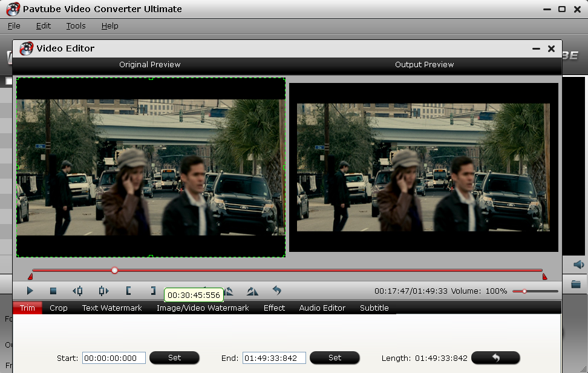Switch to the Crop tab
Image resolution: width=588 pixels, height=373 pixels.
pyautogui.click(x=59, y=308)
